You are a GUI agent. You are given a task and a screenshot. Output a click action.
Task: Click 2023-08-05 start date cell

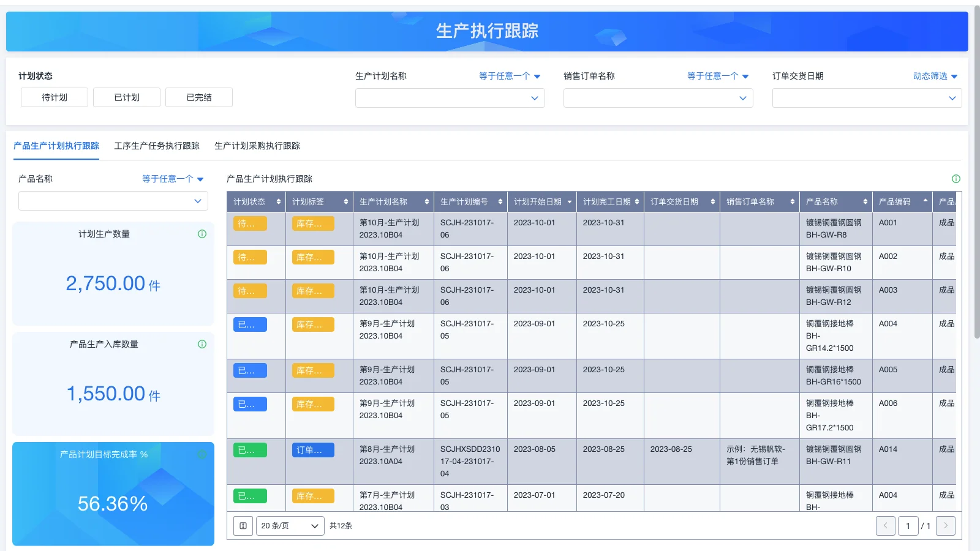coord(541,462)
